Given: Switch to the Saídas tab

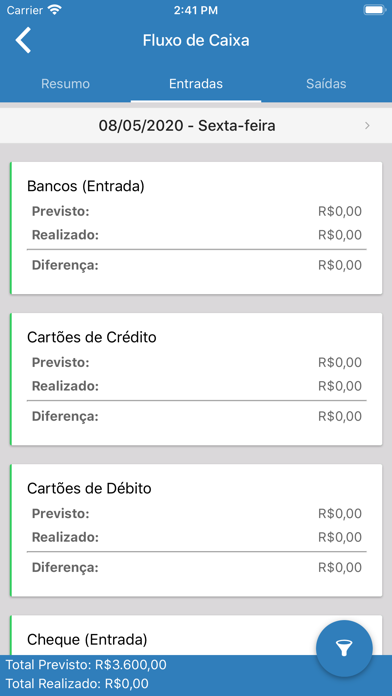Looking at the screenshot, I should coord(326,83).
